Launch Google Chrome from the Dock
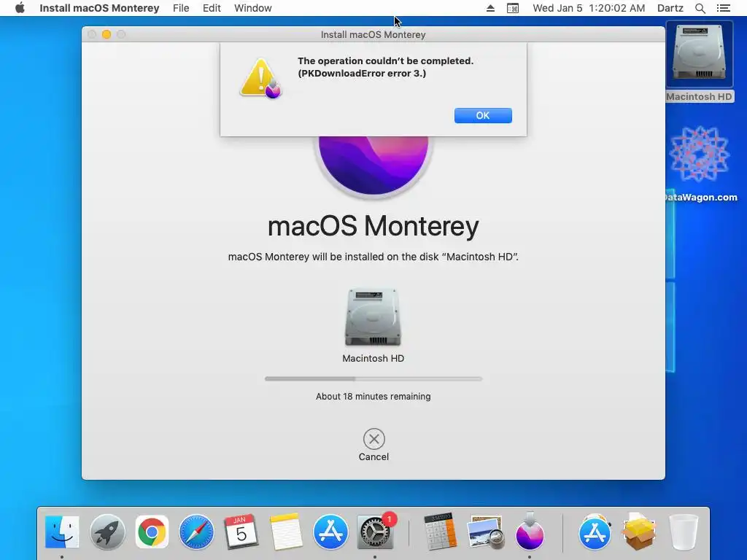Viewport: 747px width, 560px height. 152,532
